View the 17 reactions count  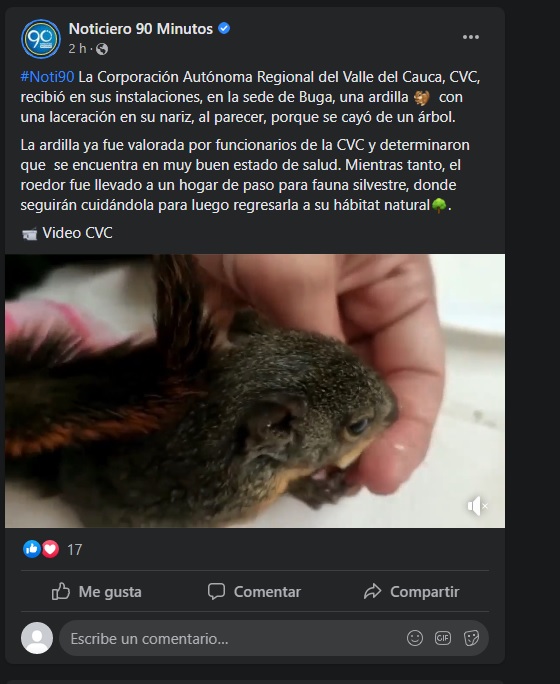tap(75, 550)
